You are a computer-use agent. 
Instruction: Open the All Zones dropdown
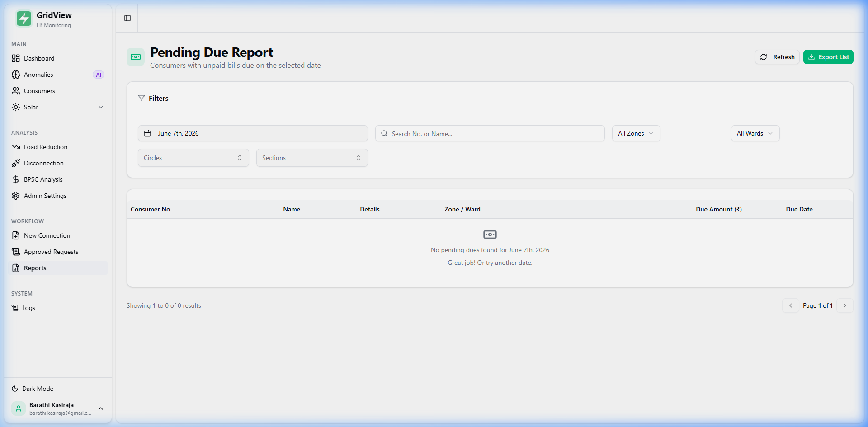(x=636, y=133)
